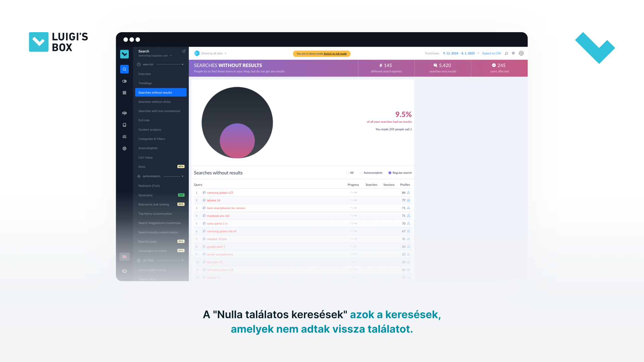The image size is (644, 362).
Task: Sort by the Sessions column header
Action: click(389, 185)
